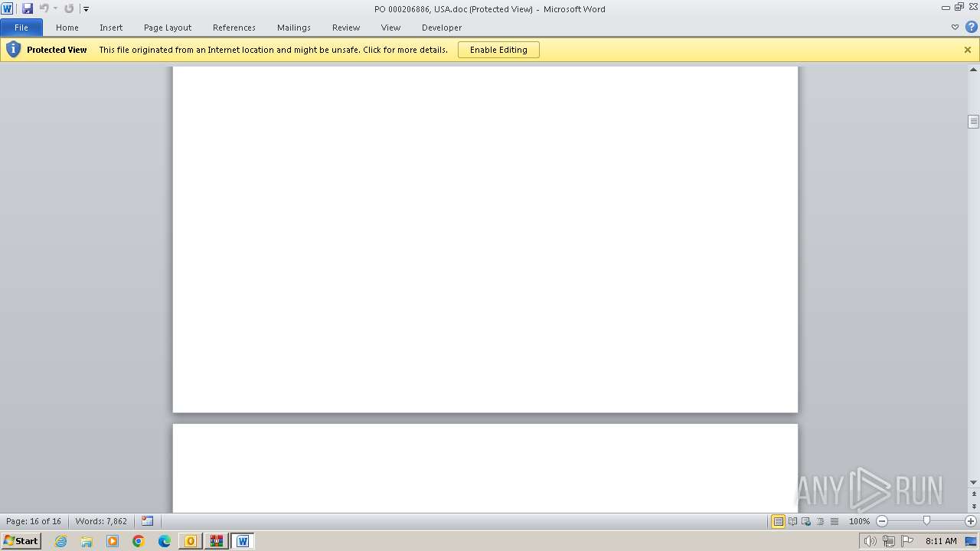
Task: Open the Developer tab
Action: tap(442, 28)
